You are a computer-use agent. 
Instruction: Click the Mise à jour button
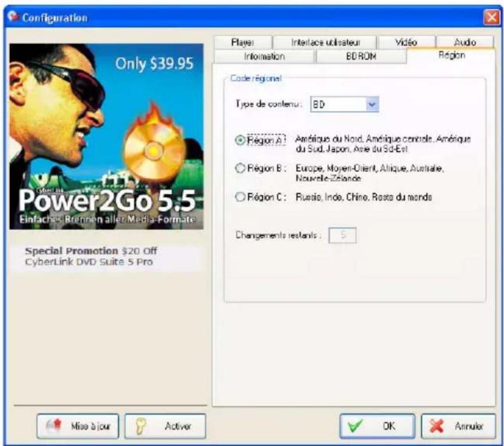pos(78,426)
